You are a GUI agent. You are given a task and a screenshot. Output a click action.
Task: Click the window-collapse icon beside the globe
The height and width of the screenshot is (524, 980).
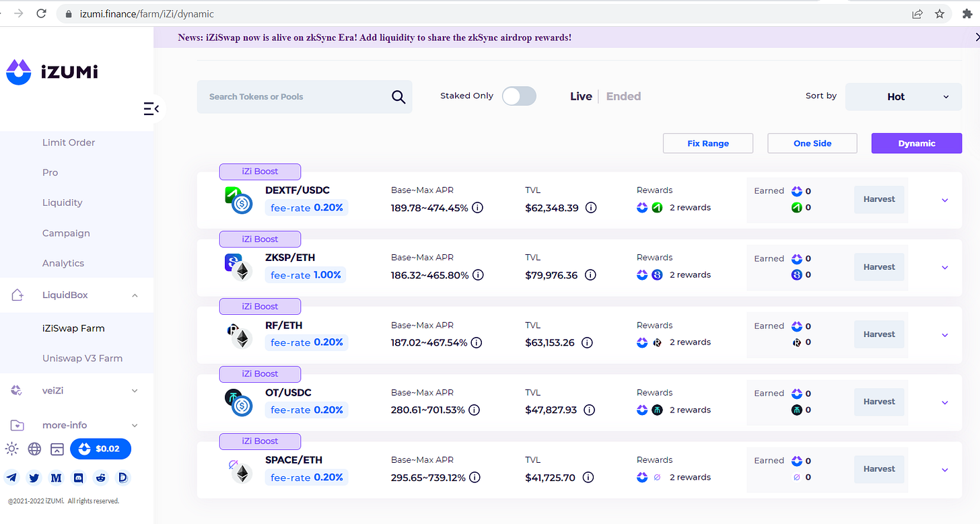(x=57, y=449)
